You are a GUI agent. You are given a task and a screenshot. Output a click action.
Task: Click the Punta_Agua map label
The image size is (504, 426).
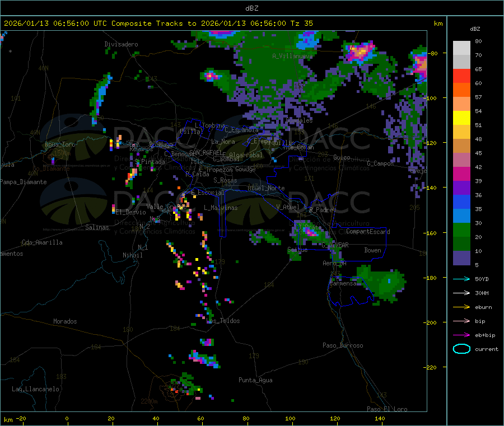(x=255, y=380)
